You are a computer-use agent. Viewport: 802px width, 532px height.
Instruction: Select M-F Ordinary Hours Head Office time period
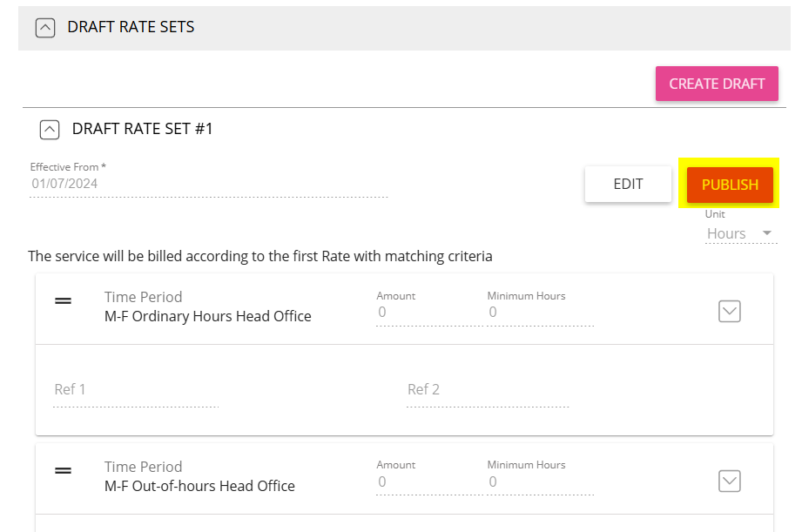(x=207, y=317)
